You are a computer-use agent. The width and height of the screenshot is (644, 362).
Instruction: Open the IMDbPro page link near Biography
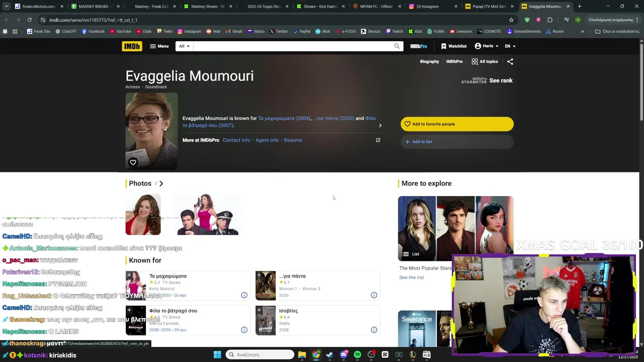(x=454, y=61)
